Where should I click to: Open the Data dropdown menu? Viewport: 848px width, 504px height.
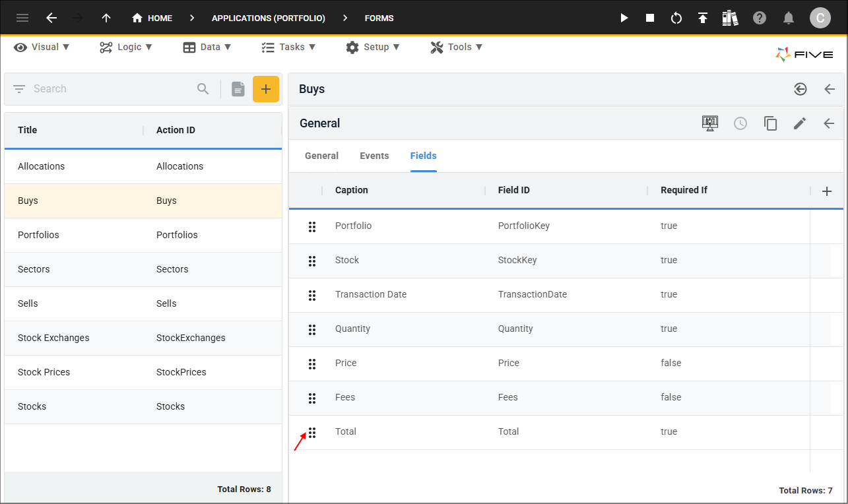pos(207,47)
